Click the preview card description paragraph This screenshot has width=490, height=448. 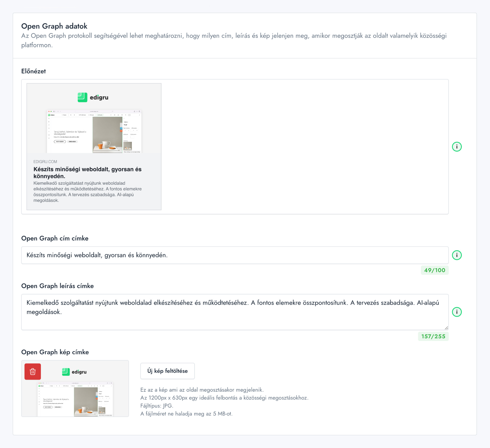[x=87, y=192]
